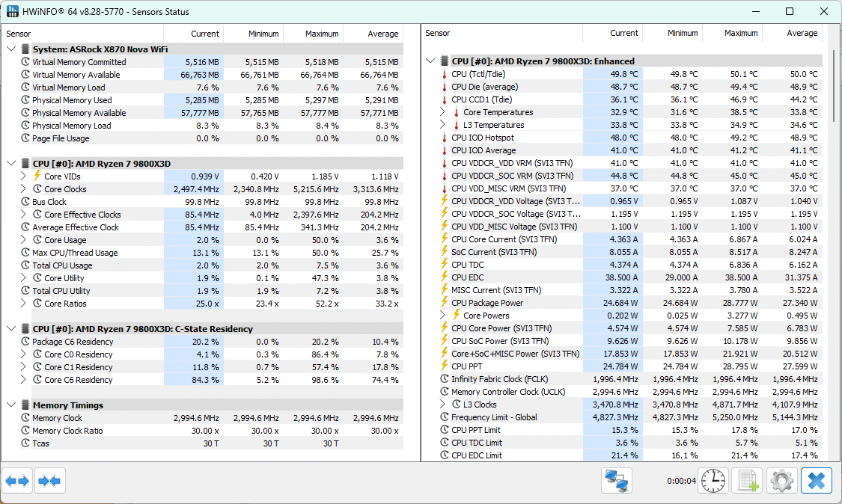Reset min/max values with the clock icon
842x504 pixels.
click(x=713, y=480)
